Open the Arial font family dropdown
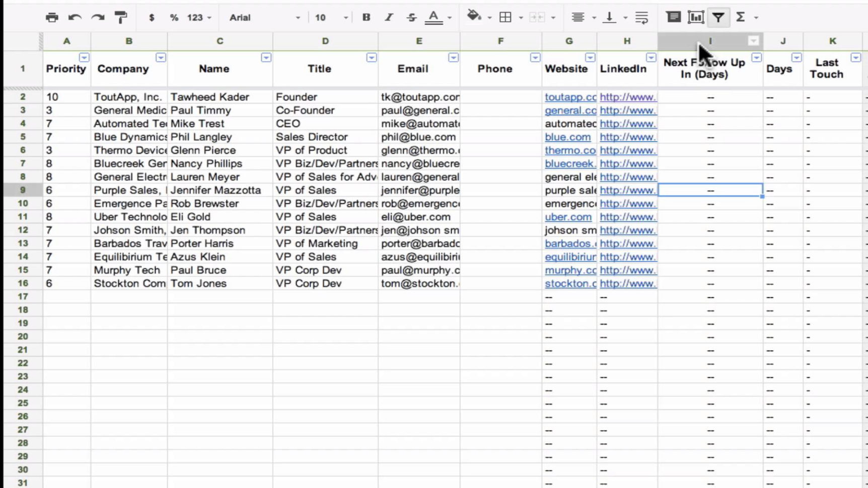The image size is (868, 488). pyautogui.click(x=262, y=17)
